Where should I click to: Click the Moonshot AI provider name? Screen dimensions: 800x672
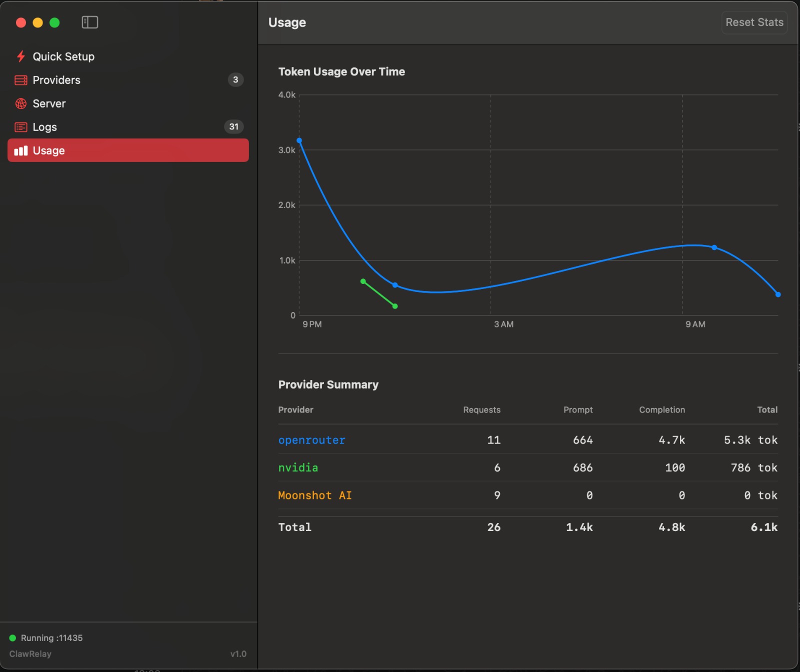click(x=315, y=495)
